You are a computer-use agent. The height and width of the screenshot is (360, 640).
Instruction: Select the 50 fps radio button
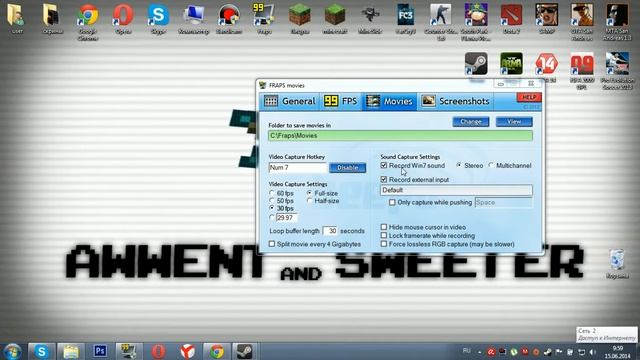272,201
